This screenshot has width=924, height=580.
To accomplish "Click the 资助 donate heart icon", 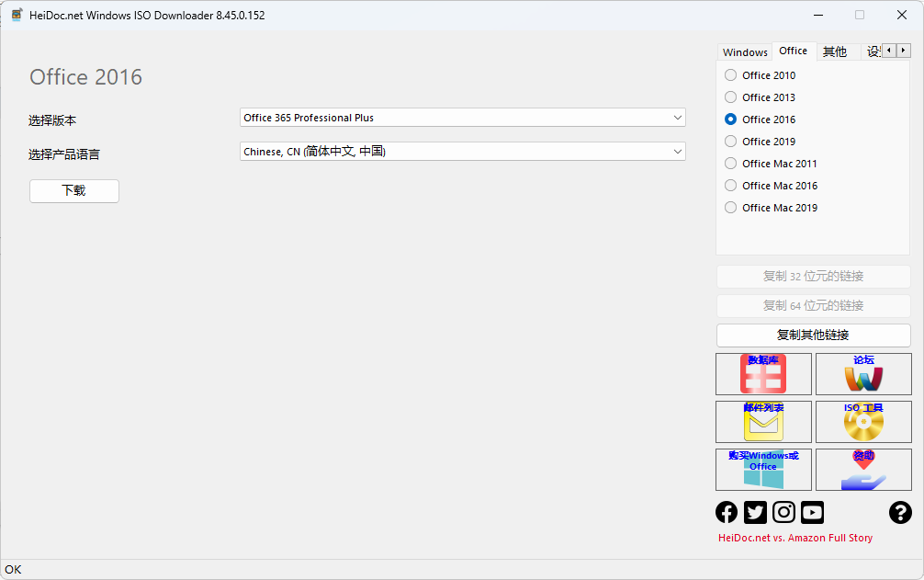I will pyautogui.click(x=863, y=470).
